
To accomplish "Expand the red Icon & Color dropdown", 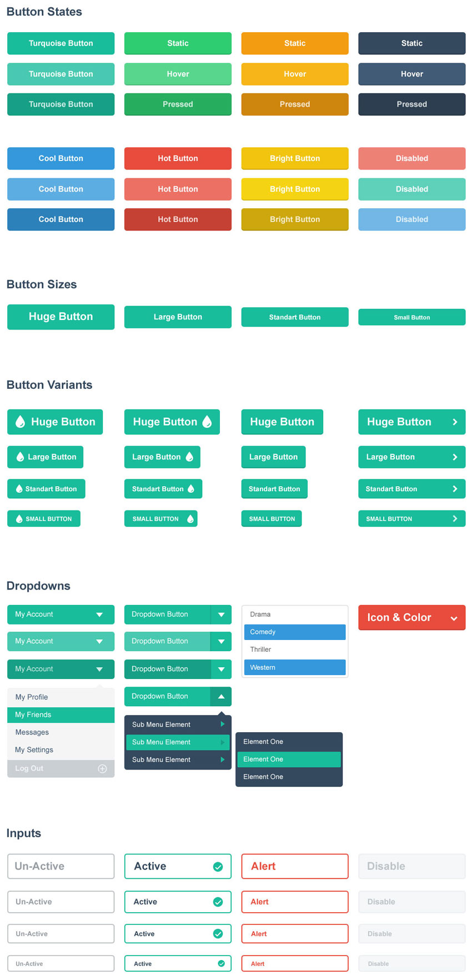I will click(412, 618).
